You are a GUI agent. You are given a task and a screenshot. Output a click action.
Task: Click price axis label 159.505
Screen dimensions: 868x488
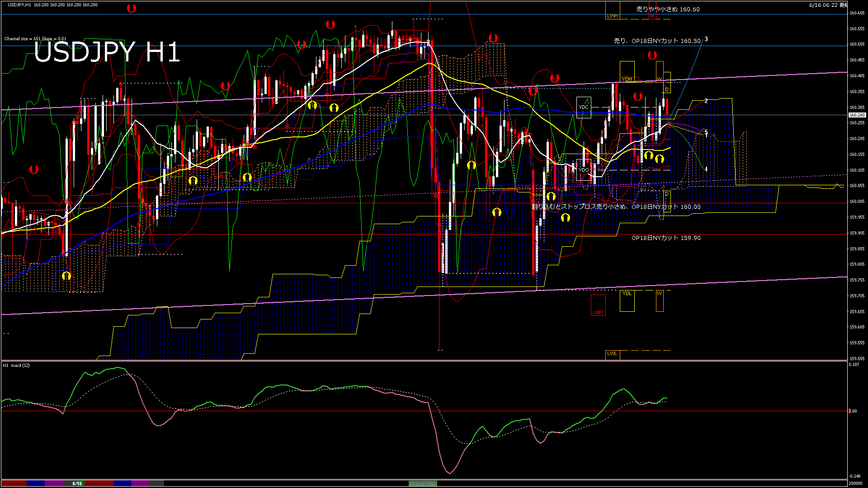tap(857, 359)
